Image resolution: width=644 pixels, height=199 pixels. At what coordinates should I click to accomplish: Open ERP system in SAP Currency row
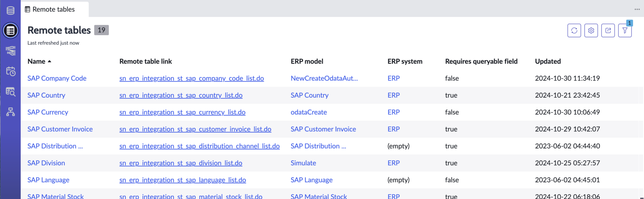[x=393, y=112]
